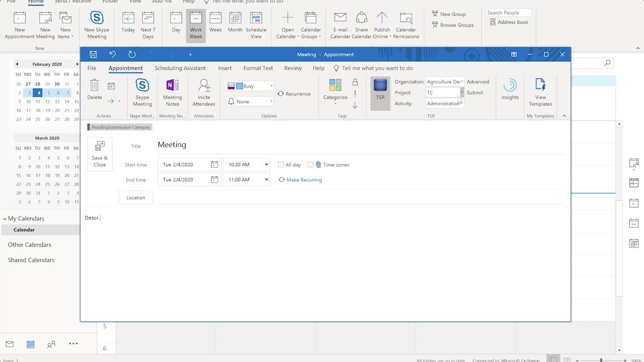
Task: Open end time 11:00 AM dropdown
Action: coord(267,180)
